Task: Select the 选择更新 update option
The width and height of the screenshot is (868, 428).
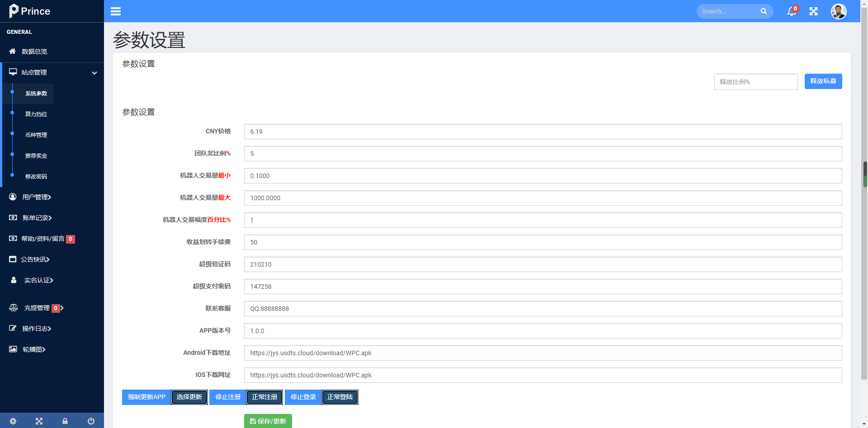Action: (x=189, y=397)
